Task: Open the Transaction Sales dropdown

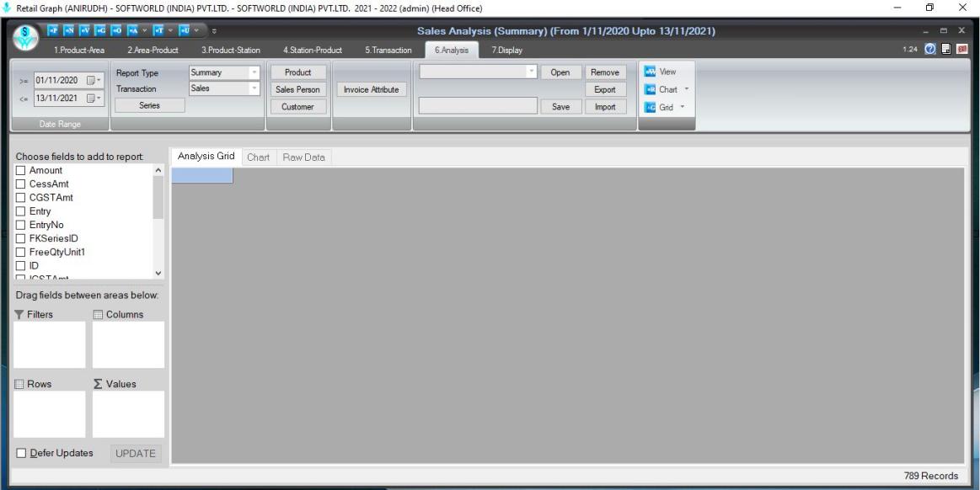Action: [x=254, y=88]
